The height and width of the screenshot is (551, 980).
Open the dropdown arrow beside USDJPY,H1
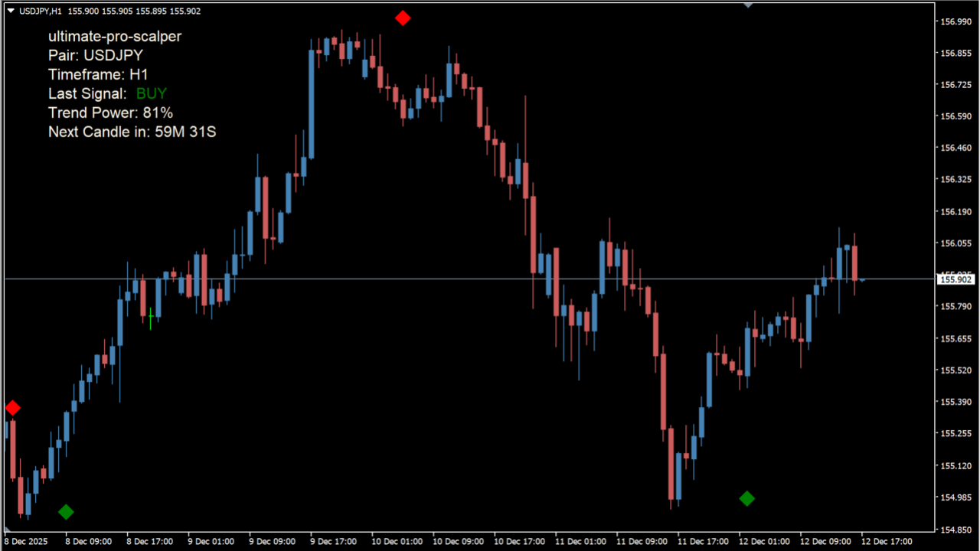pyautogui.click(x=11, y=11)
